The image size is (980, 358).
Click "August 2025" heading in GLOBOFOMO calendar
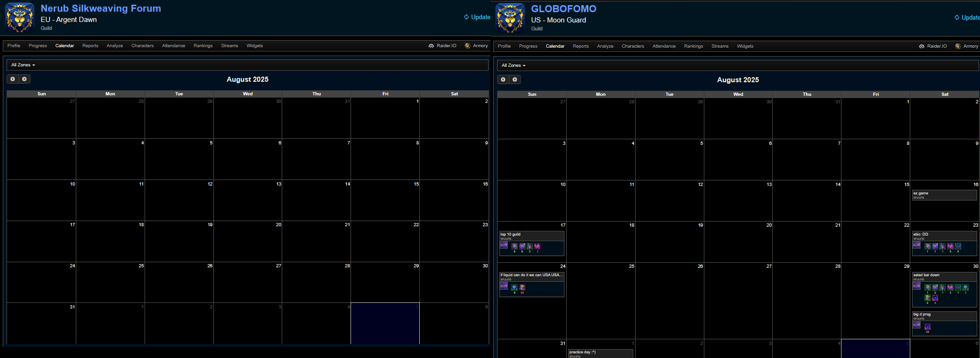coord(738,80)
